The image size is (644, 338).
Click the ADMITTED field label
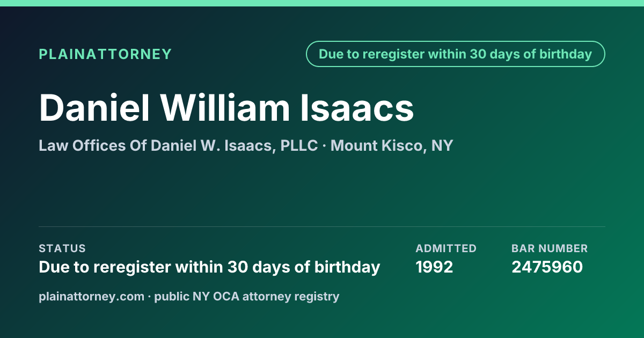click(x=446, y=248)
